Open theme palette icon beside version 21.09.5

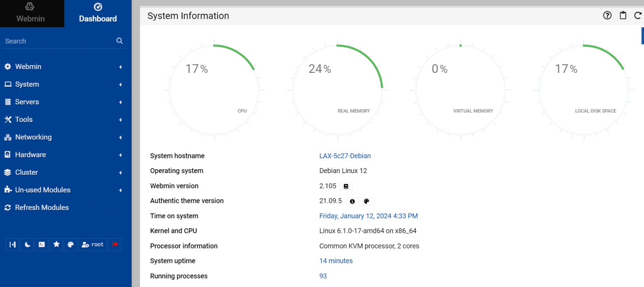[366, 201]
